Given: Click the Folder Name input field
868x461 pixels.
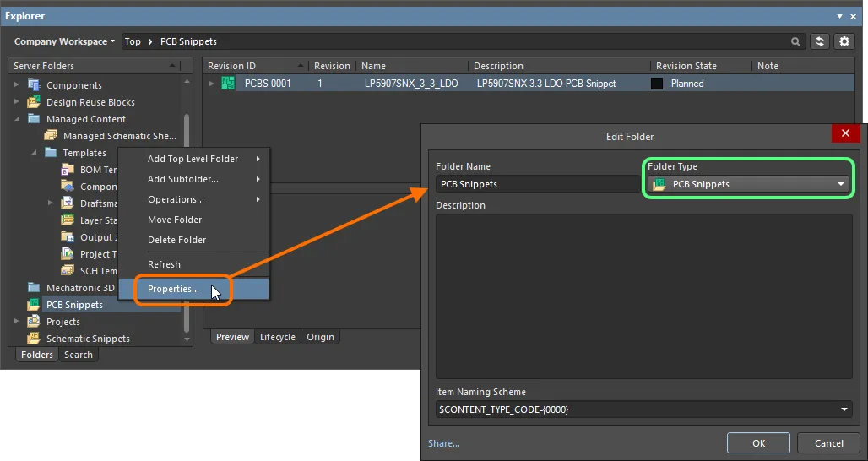Looking at the screenshot, I should click(537, 184).
